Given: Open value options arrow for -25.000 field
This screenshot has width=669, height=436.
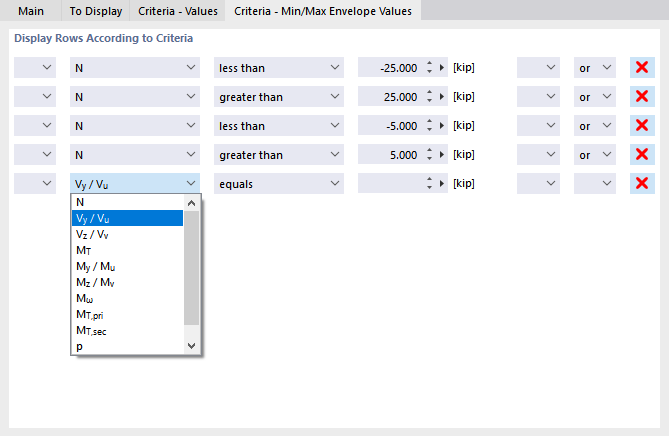Looking at the screenshot, I should point(442,67).
